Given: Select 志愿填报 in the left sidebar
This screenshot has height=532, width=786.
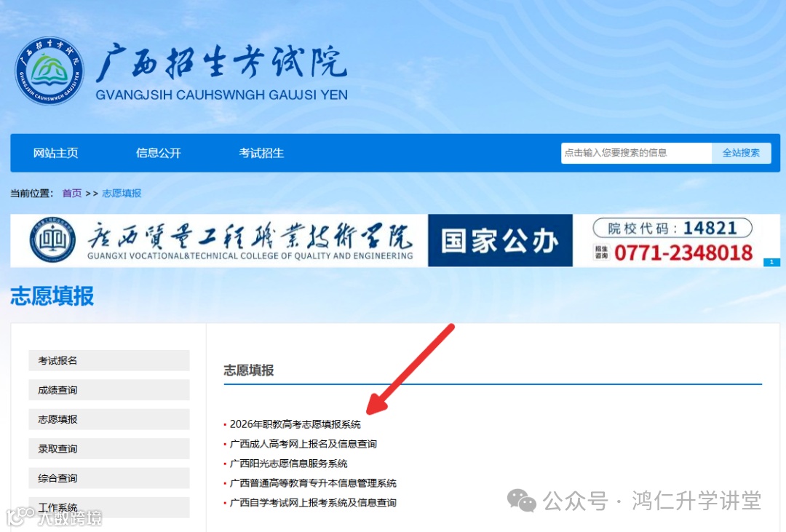Looking at the screenshot, I should (x=109, y=419).
